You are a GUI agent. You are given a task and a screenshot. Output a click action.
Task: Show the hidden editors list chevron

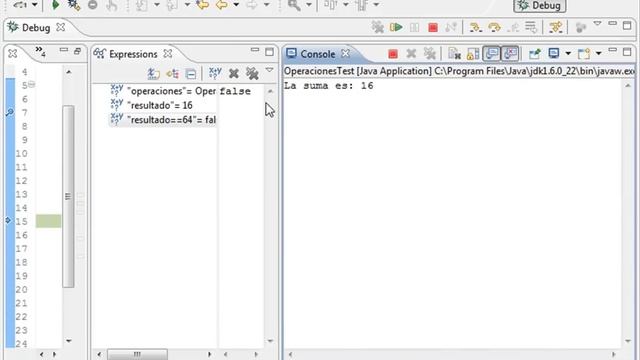click(40, 51)
